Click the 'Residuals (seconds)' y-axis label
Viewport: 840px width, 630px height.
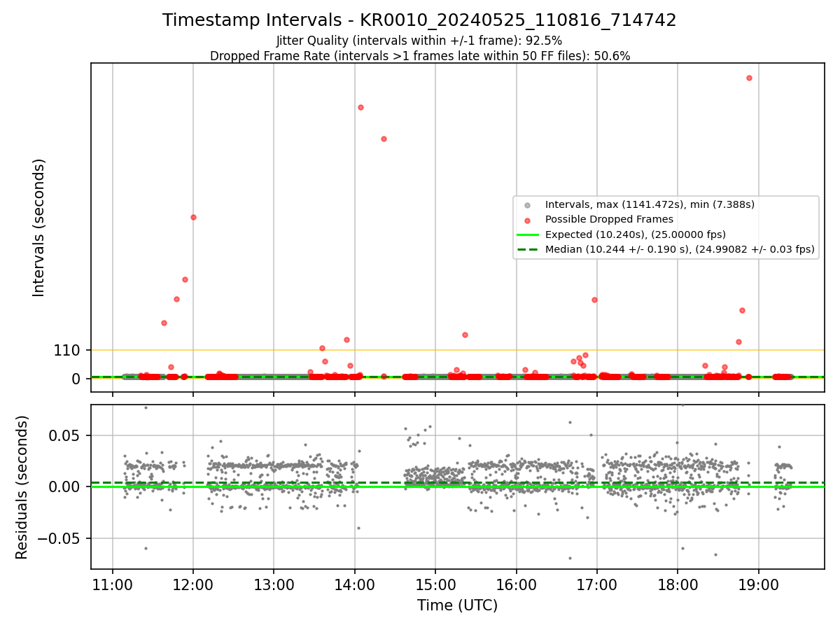click(x=22, y=487)
